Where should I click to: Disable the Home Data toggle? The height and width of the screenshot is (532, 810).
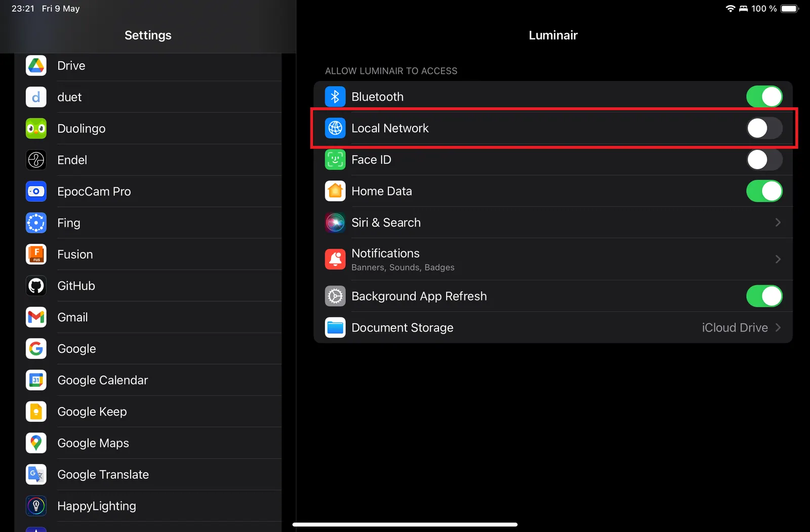point(764,191)
